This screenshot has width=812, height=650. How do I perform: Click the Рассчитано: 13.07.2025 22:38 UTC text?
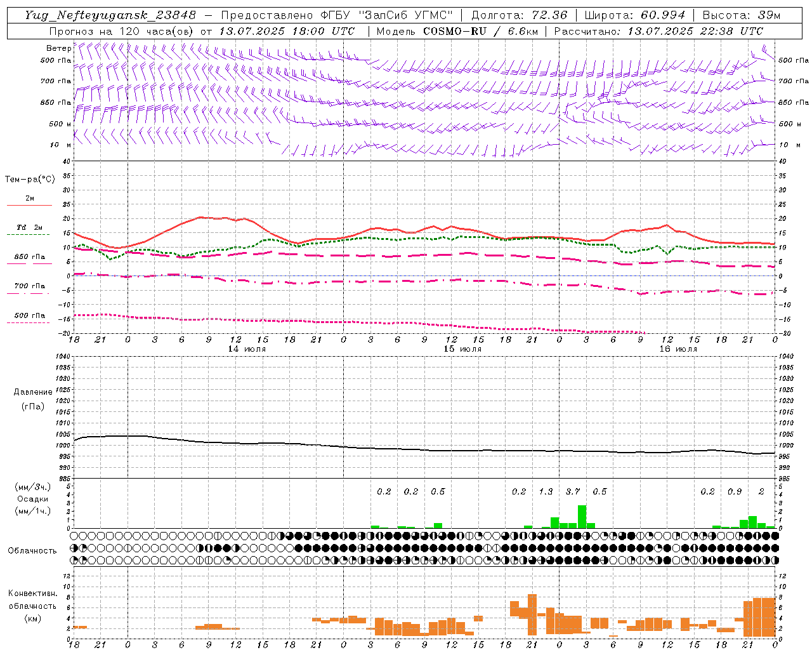658,31
